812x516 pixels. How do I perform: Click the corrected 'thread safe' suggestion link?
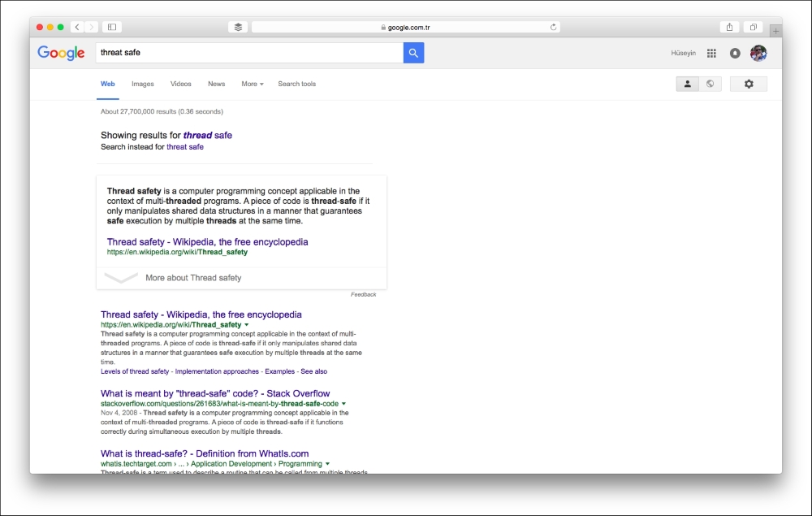(208, 135)
